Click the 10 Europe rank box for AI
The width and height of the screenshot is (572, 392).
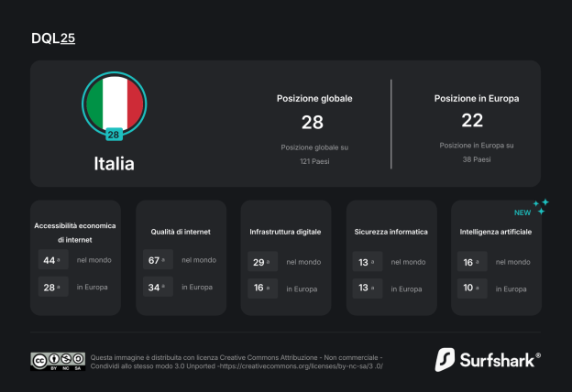[472, 288]
